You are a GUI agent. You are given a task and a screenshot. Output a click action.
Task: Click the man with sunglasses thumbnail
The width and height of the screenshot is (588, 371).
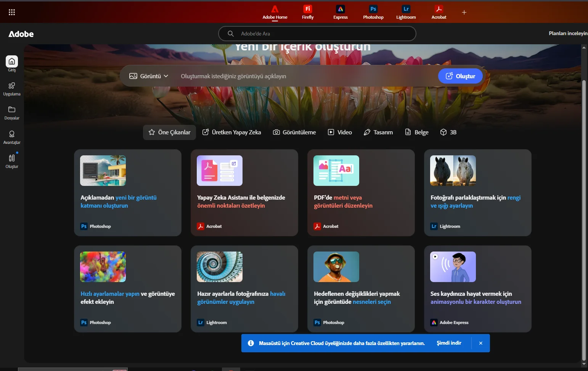coord(336,267)
